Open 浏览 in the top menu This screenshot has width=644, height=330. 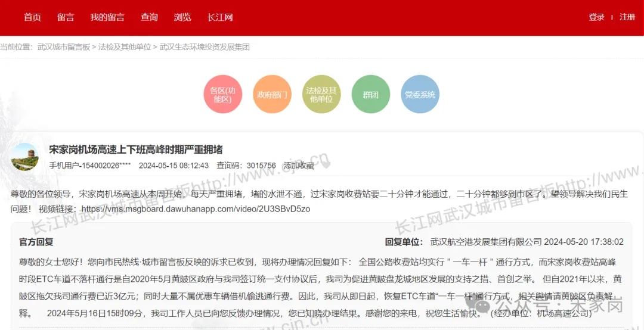pos(182,17)
